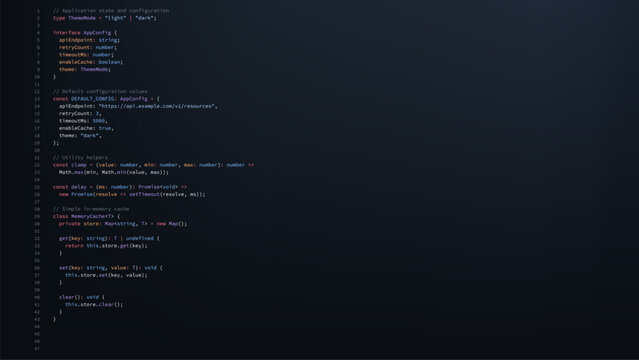The width and height of the screenshot is (639, 360).
Task: Click the comment "// Application state and configuration"
Action: click(x=111, y=11)
